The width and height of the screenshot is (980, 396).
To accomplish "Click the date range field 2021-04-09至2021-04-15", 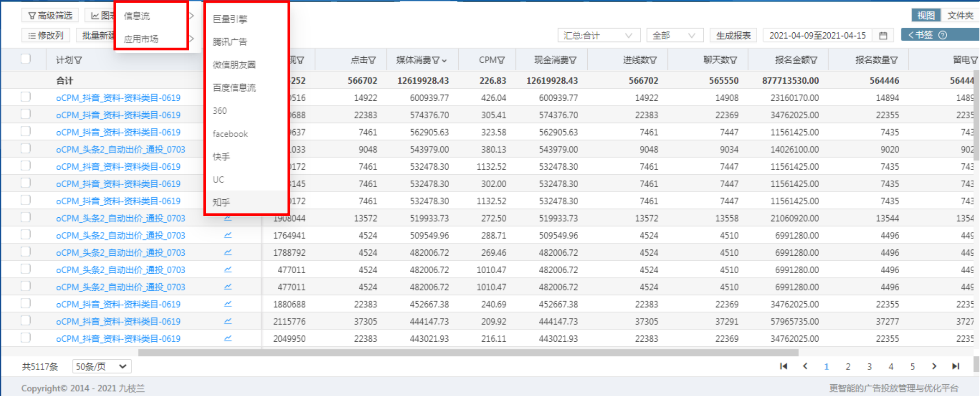I will [x=817, y=35].
